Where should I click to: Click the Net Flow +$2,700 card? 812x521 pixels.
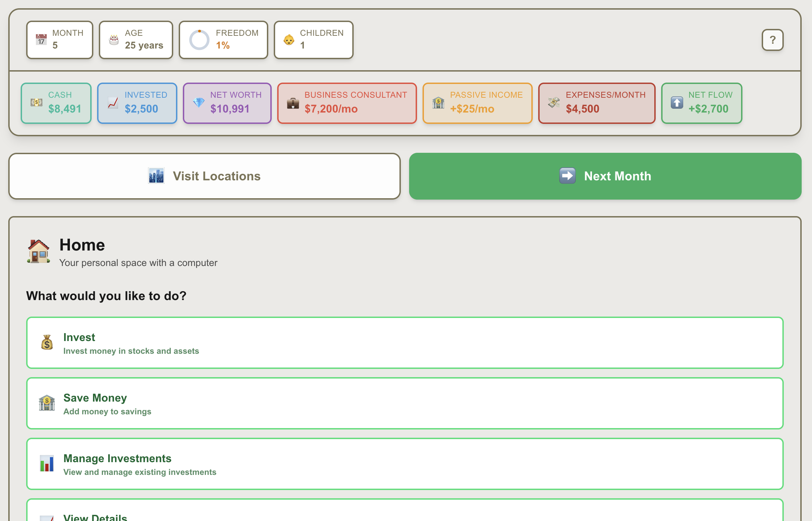(701, 103)
